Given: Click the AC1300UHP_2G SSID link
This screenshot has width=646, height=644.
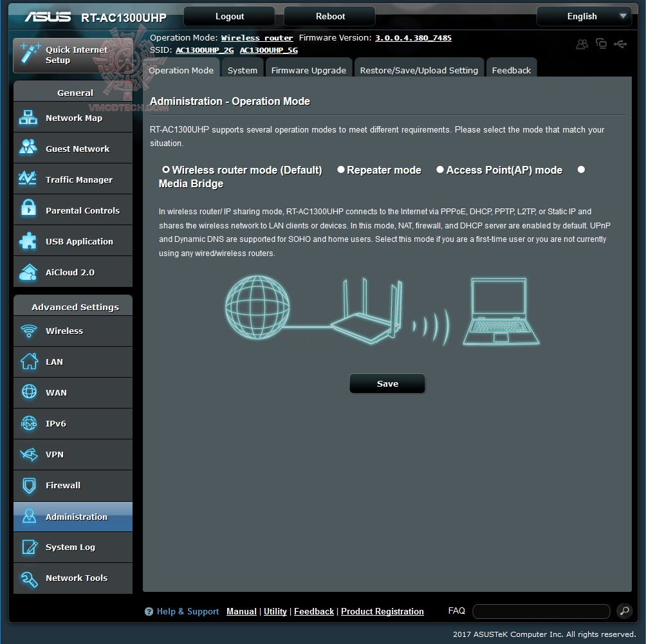Looking at the screenshot, I should click(x=205, y=50).
